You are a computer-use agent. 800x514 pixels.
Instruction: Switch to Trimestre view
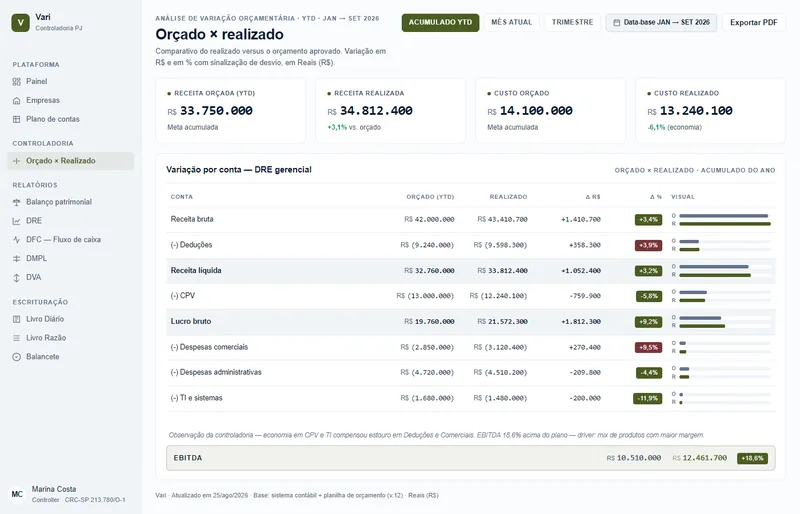[x=572, y=22]
